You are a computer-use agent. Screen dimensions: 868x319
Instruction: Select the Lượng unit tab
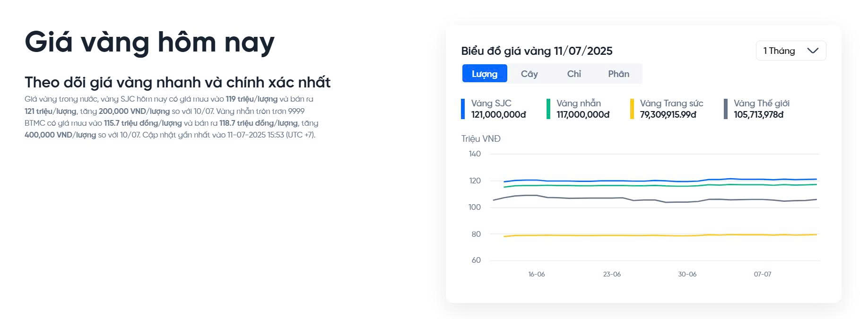pyautogui.click(x=484, y=74)
